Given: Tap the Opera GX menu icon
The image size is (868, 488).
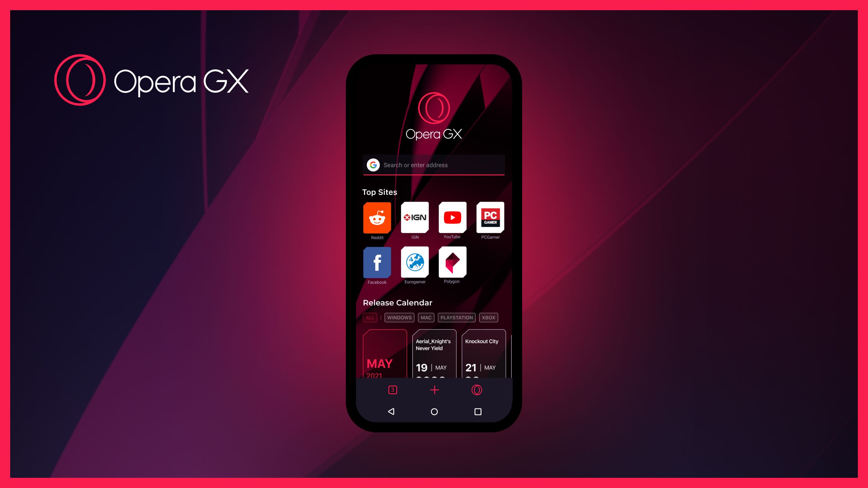Looking at the screenshot, I should tap(477, 390).
